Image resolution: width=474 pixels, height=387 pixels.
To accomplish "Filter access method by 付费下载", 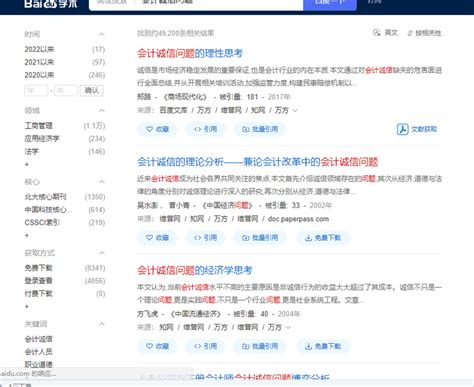I will click(38, 294).
